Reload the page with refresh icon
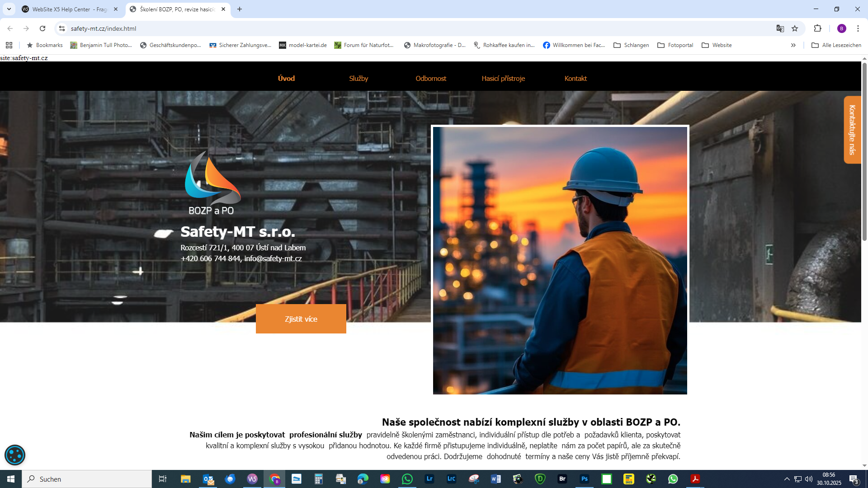This screenshot has height=488, width=868. 42,28
